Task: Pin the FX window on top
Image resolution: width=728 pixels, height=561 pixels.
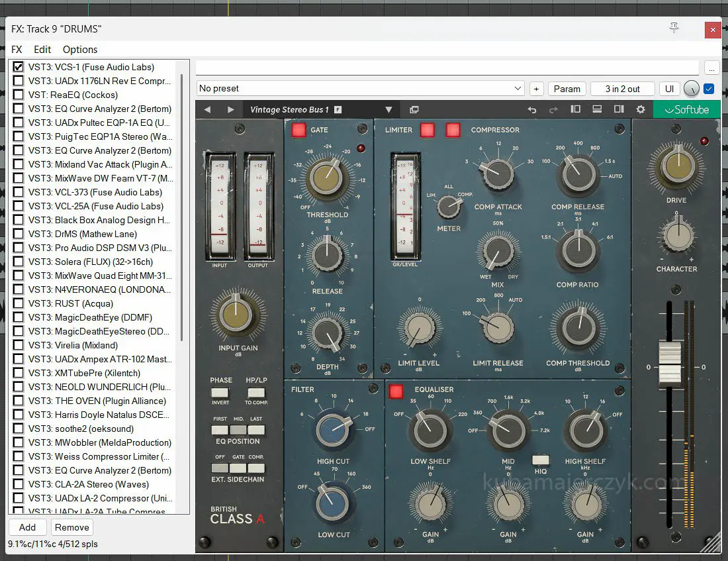Action: click(x=674, y=28)
